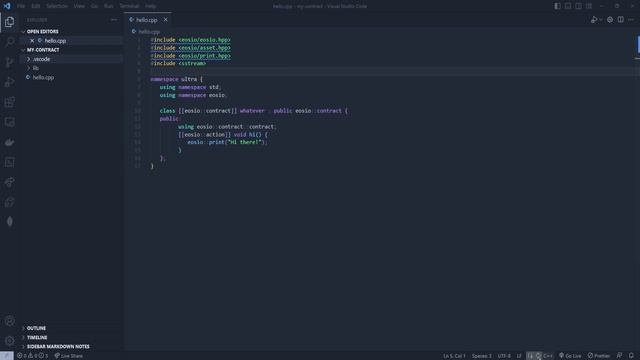Open the File menu
The height and width of the screenshot is (360, 640).
click(21, 6)
